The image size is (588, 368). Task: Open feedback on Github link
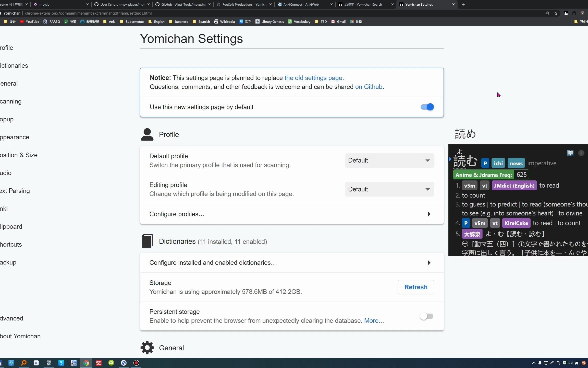(369, 86)
